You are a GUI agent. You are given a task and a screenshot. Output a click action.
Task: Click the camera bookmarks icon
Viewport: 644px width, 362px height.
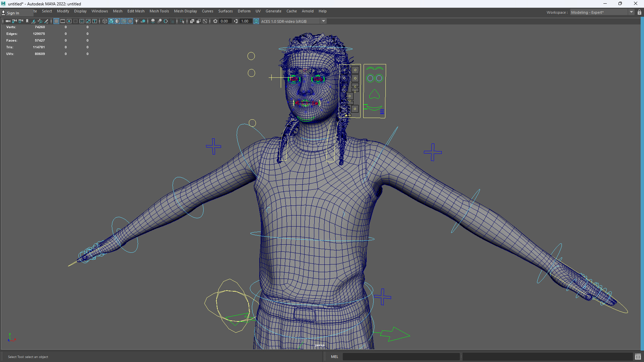pyautogui.click(x=27, y=21)
